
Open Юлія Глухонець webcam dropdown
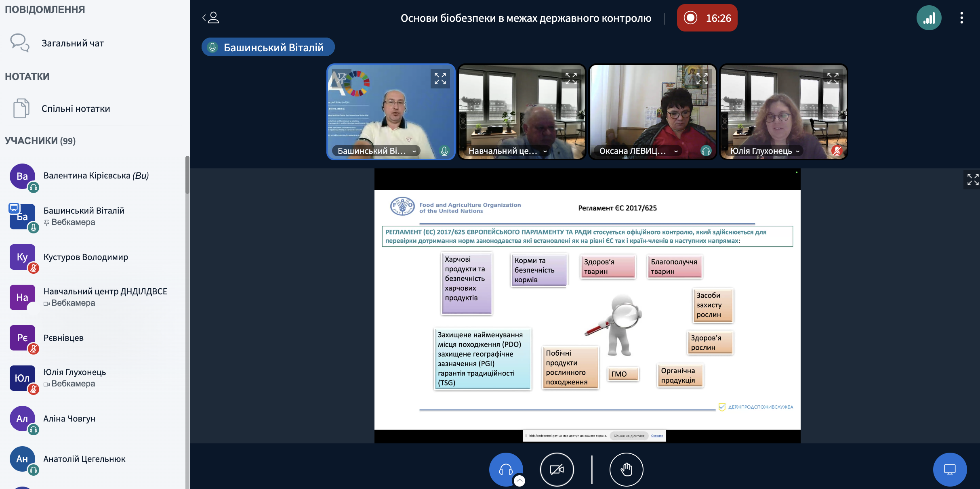(x=765, y=151)
